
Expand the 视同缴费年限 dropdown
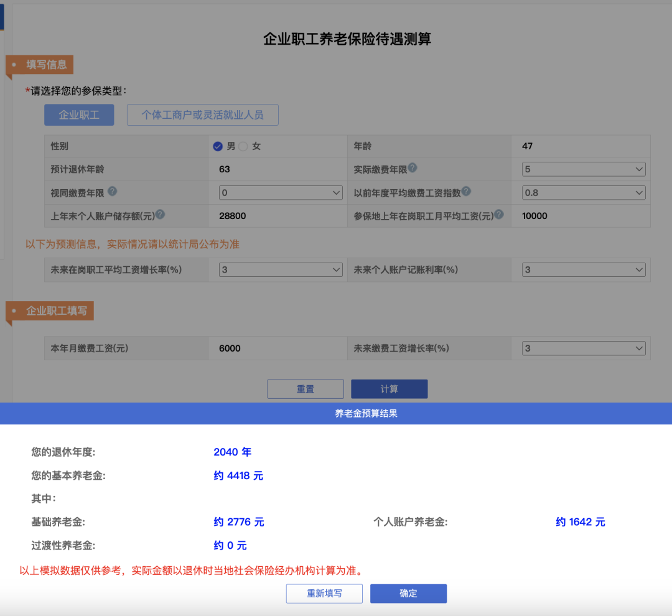tap(281, 193)
